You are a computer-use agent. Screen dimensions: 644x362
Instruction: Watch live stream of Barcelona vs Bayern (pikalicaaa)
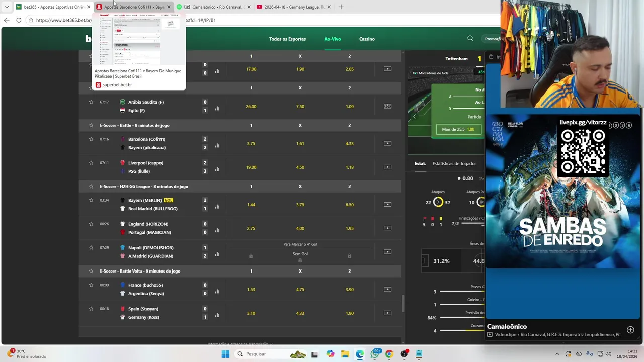tap(387, 143)
